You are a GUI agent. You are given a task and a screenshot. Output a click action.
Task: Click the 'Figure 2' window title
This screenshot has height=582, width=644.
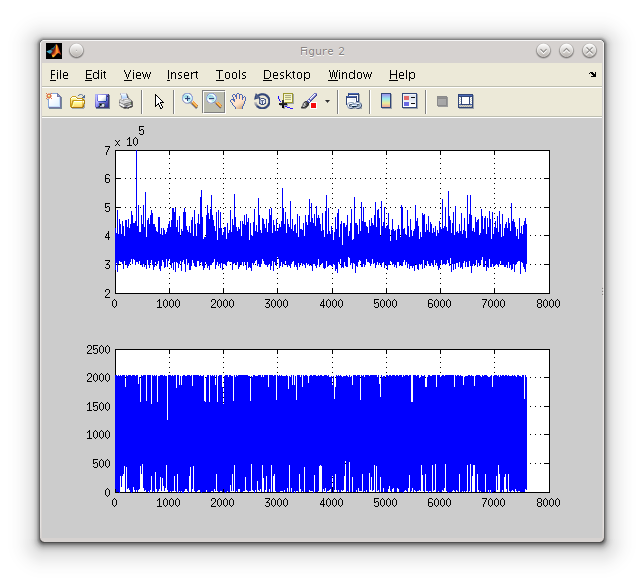coord(322,51)
